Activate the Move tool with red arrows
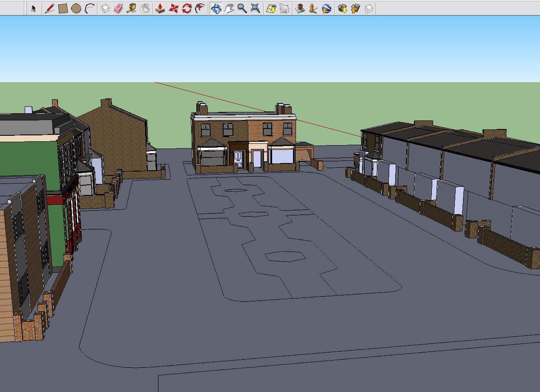 [x=173, y=8]
